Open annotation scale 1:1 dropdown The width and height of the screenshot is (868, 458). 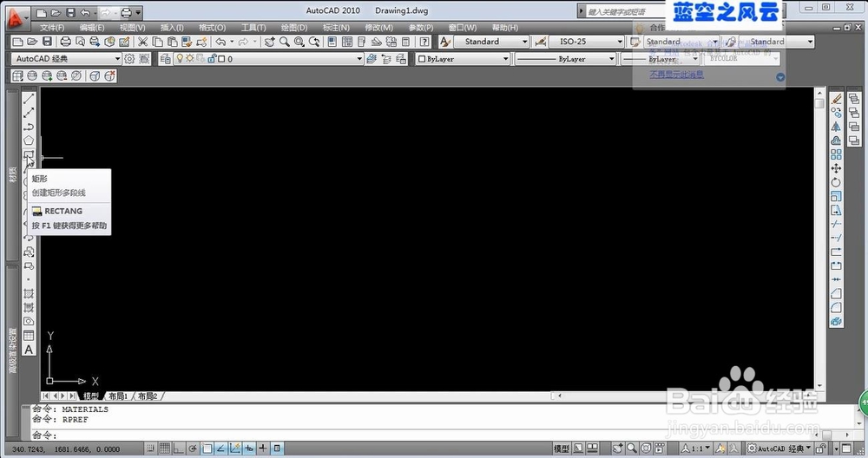(x=696, y=448)
